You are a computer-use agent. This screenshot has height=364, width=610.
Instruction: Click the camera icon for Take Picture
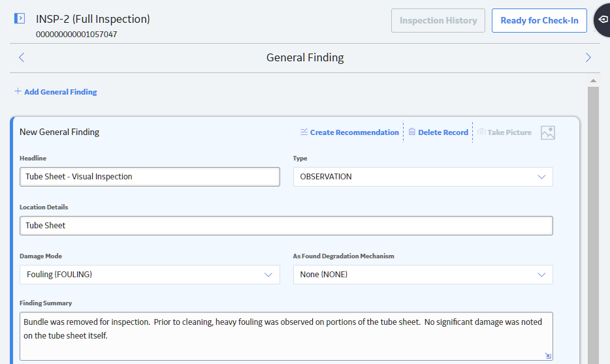click(x=481, y=132)
